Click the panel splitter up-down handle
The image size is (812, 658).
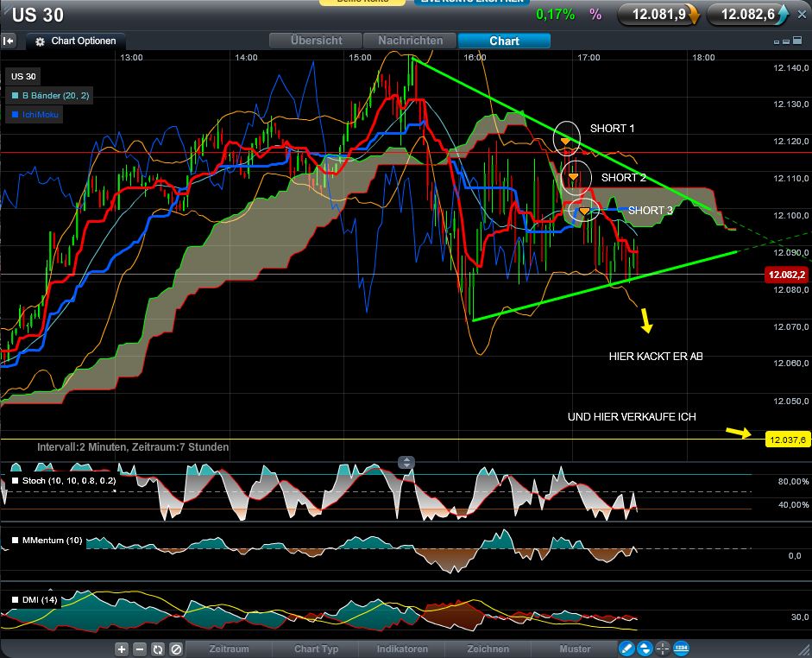pyautogui.click(x=406, y=462)
